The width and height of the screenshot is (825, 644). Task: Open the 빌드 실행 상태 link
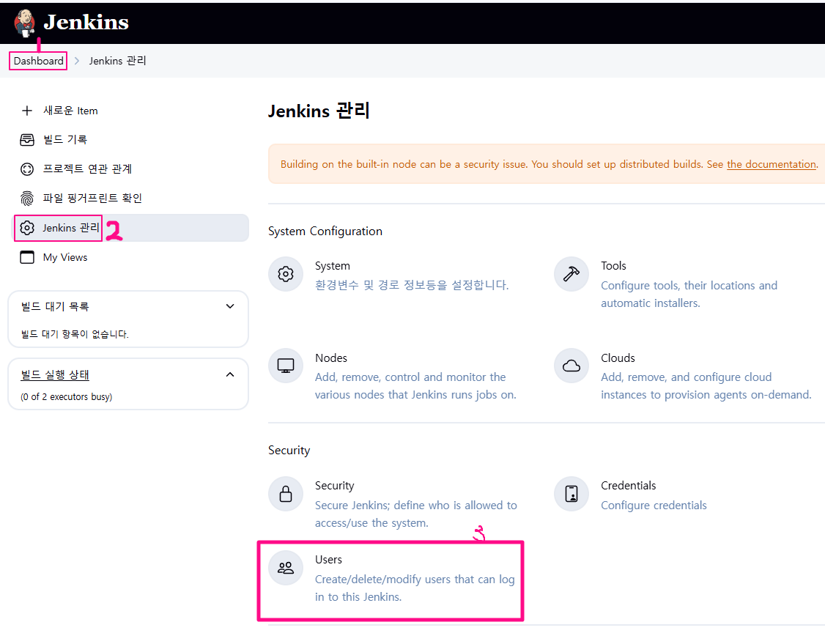click(x=55, y=375)
